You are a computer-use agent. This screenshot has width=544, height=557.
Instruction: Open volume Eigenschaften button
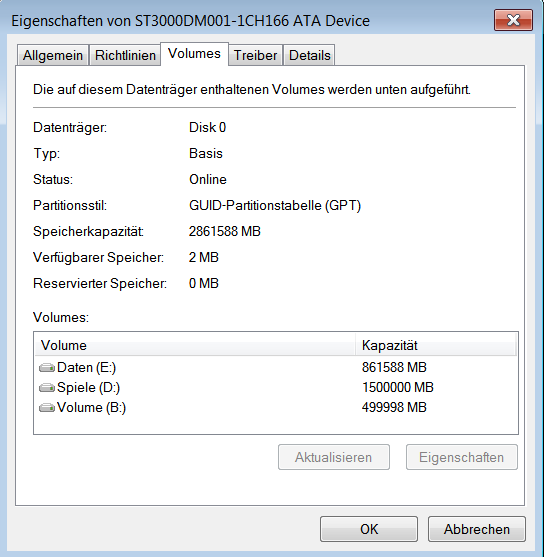pyautogui.click(x=462, y=457)
